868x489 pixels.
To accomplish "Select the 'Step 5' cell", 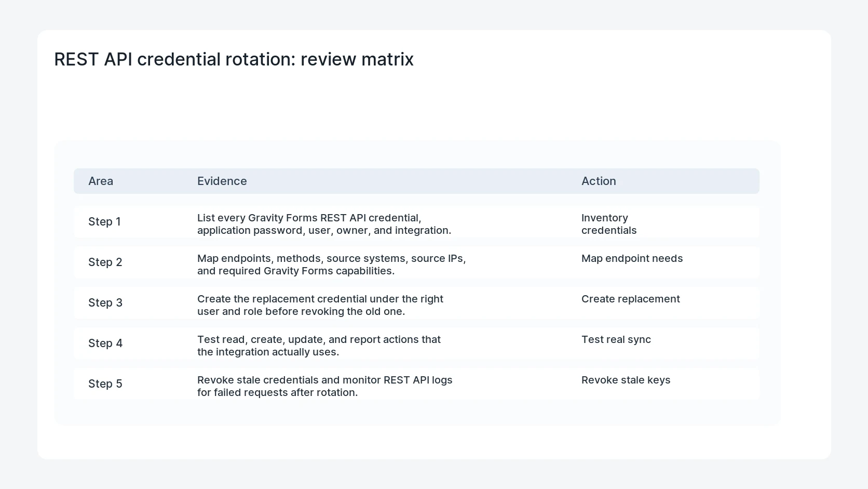I will (105, 384).
